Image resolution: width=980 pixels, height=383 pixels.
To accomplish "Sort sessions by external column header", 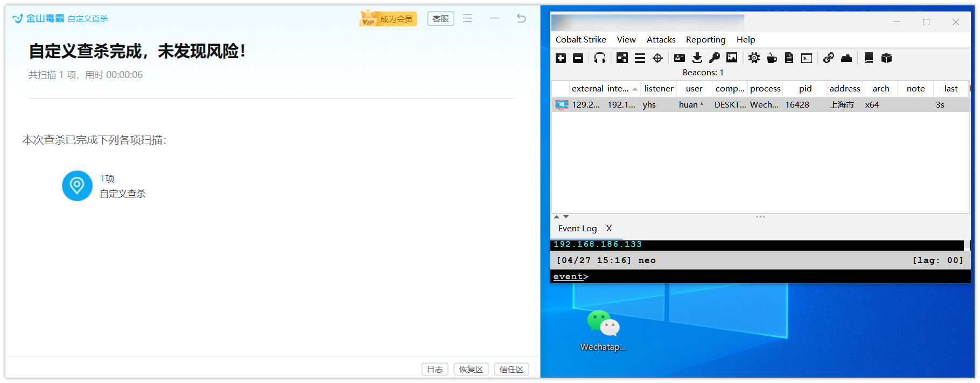I will point(587,89).
